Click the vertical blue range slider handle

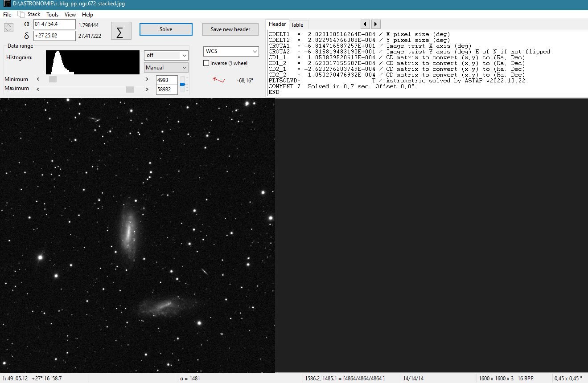[182, 84]
